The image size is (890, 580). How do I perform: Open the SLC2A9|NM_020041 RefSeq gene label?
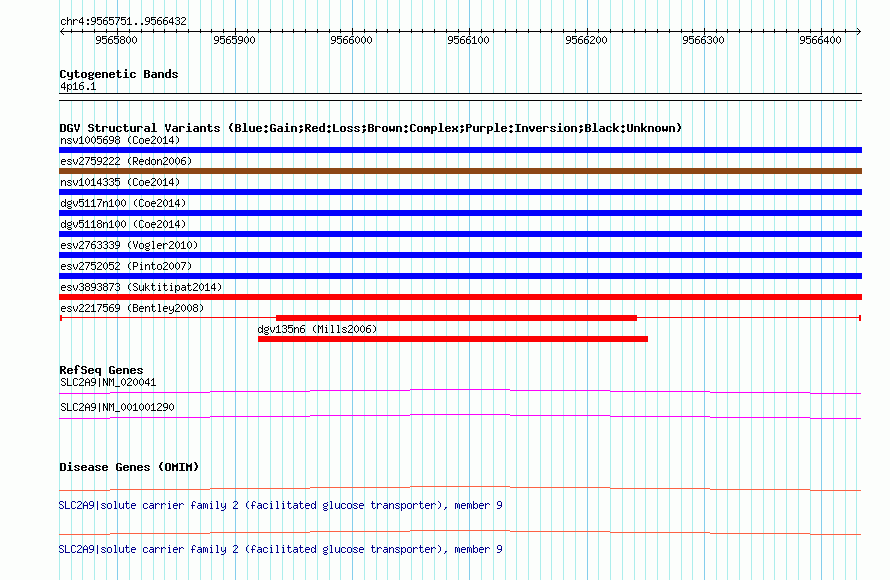(x=108, y=383)
